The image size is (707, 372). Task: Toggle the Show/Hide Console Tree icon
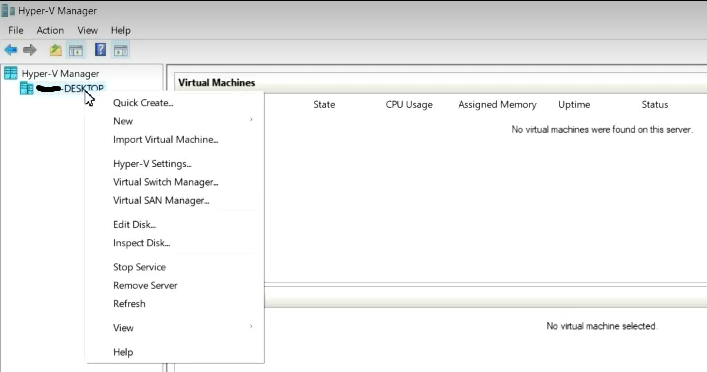click(76, 50)
